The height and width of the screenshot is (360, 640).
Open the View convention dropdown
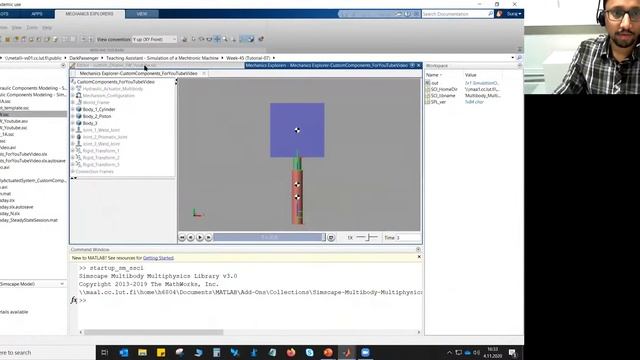click(x=154, y=39)
